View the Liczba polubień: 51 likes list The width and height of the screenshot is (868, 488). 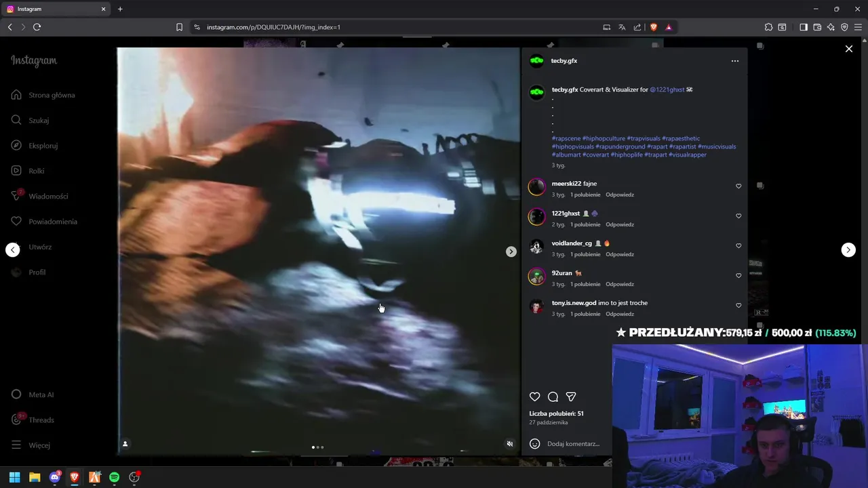tap(556, 413)
